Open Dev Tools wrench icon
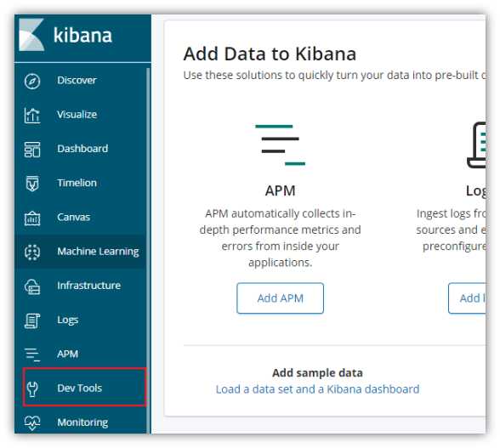Screen dimensions: 500x448 click(32, 388)
